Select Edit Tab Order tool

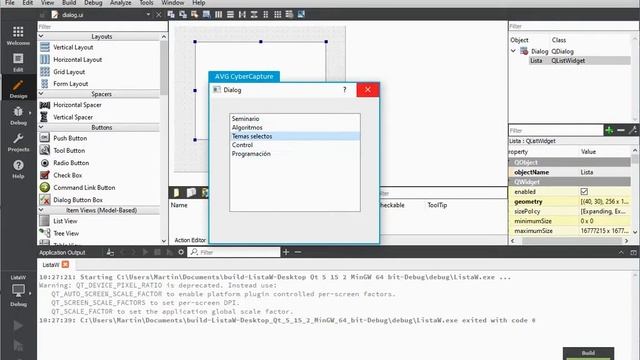click(x=207, y=15)
